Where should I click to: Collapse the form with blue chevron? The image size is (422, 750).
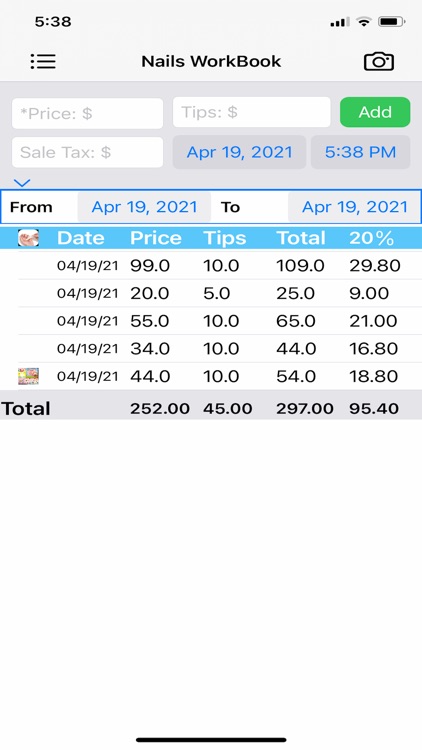tap(22, 183)
